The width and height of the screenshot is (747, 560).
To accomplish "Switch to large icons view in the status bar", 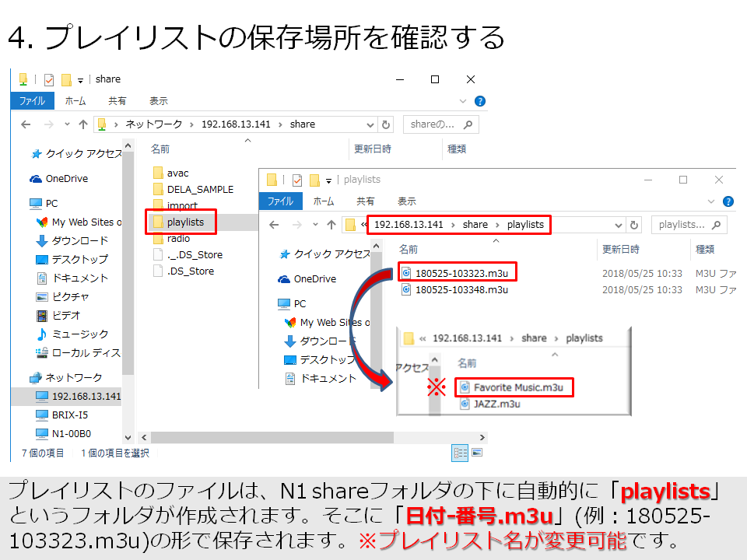I will [477, 453].
